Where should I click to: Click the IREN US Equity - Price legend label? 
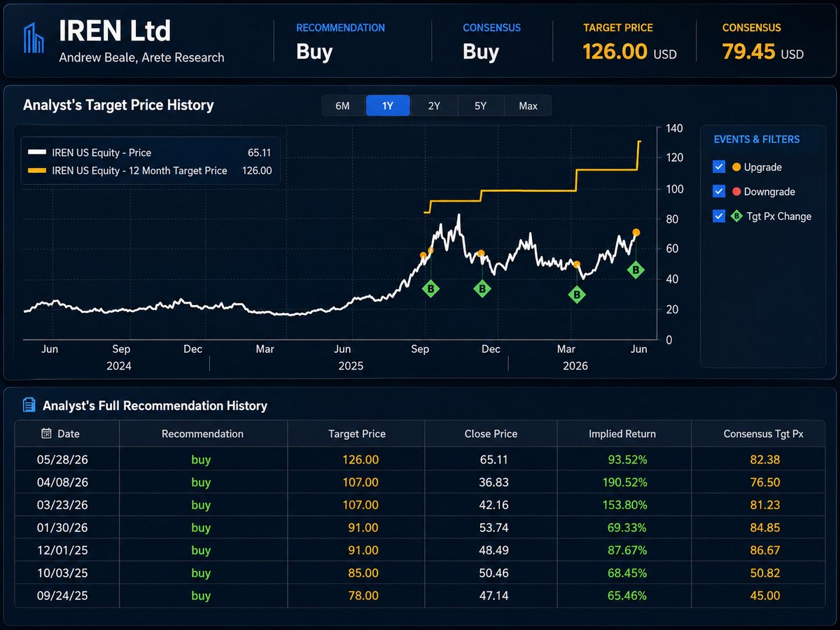(x=101, y=153)
